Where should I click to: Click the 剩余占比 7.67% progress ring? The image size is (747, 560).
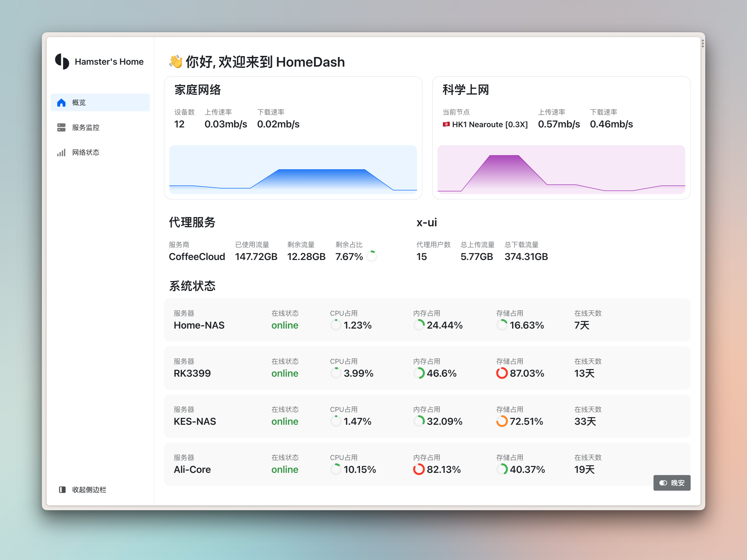tap(372, 256)
